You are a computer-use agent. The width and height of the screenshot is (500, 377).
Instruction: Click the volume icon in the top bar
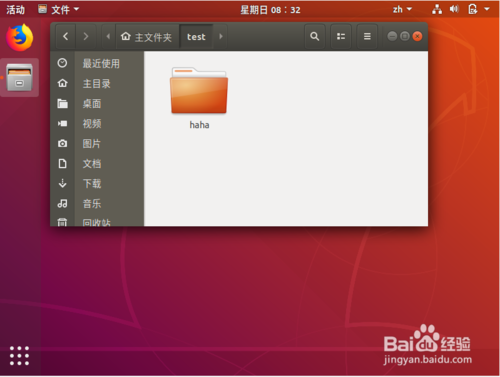pos(454,9)
